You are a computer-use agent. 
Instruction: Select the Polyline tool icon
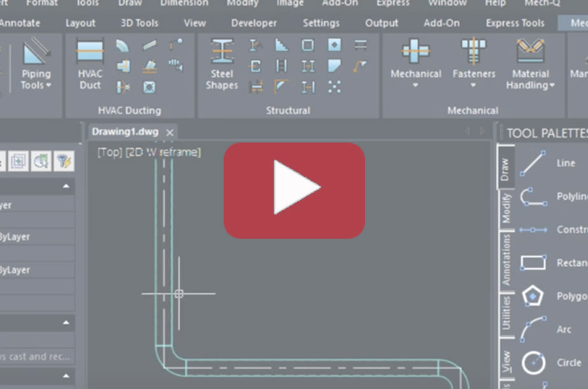point(533,196)
